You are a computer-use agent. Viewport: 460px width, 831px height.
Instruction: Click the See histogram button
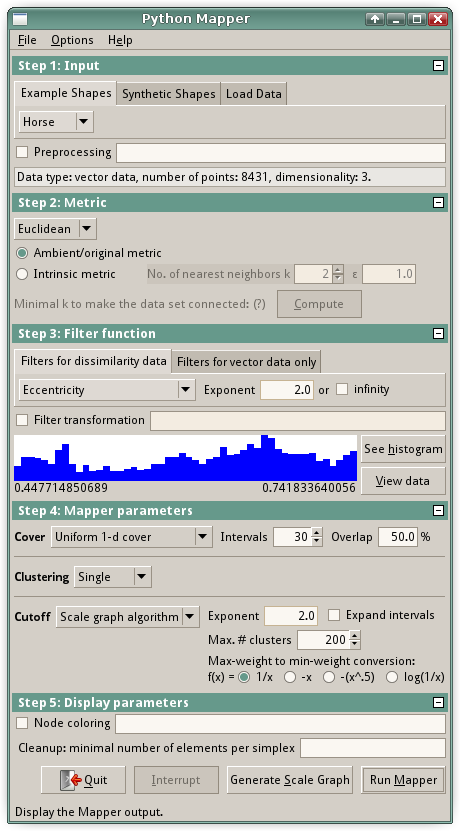click(403, 449)
